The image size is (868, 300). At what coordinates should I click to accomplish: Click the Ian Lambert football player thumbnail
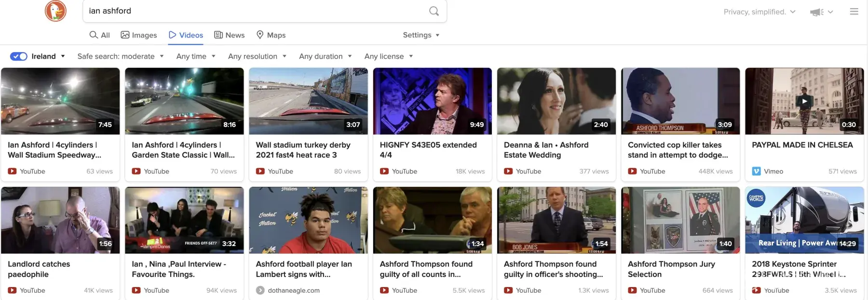click(x=308, y=220)
